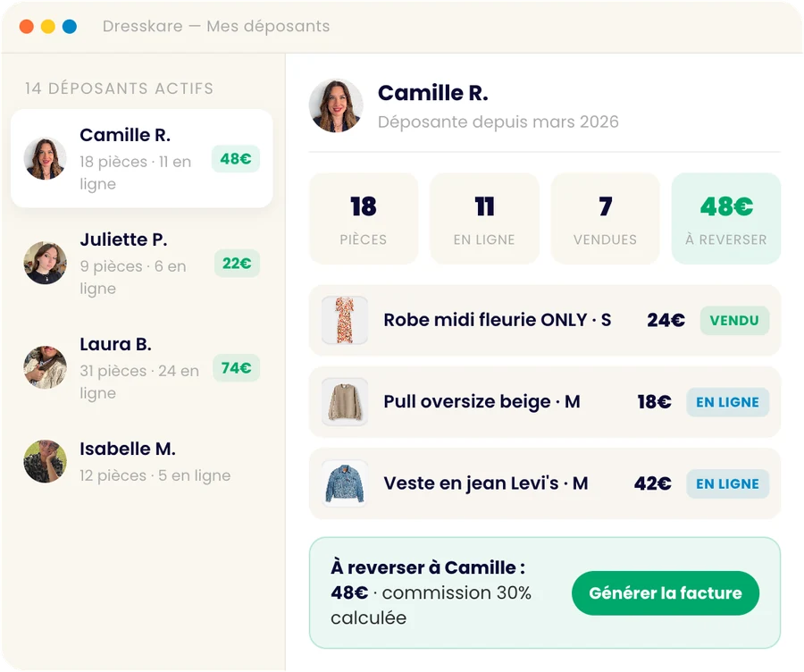
Task: Open the beige oversize pullover thumbnail
Action: pos(345,401)
